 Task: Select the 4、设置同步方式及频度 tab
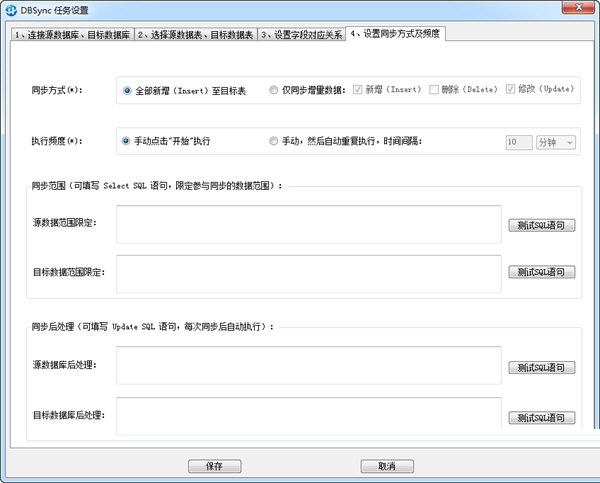coord(395,33)
